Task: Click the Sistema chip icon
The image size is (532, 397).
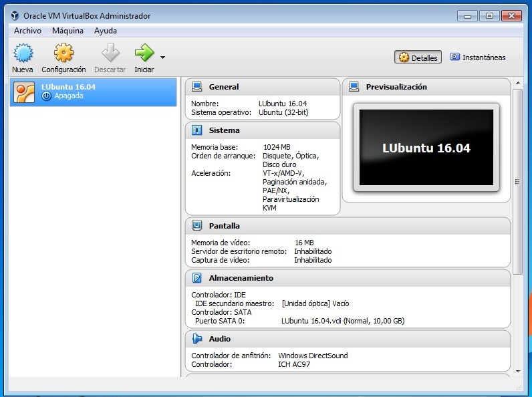Action: [196, 130]
